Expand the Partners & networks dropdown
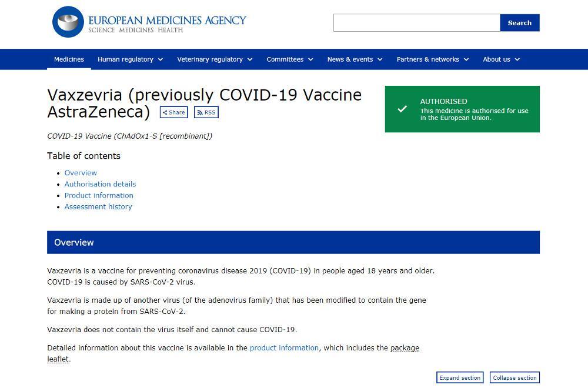Viewport: 588px width, 388px height. click(x=432, y=59)
